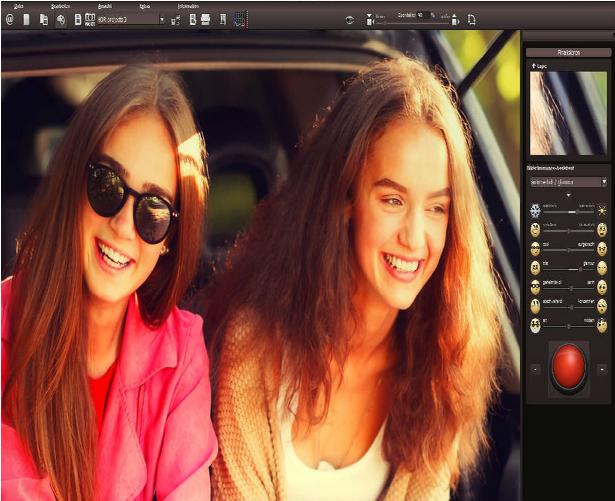The height and width of the screenshot is (501, 615).
Task: Click the loupe preview thumbnail
Action: point(568,113)
